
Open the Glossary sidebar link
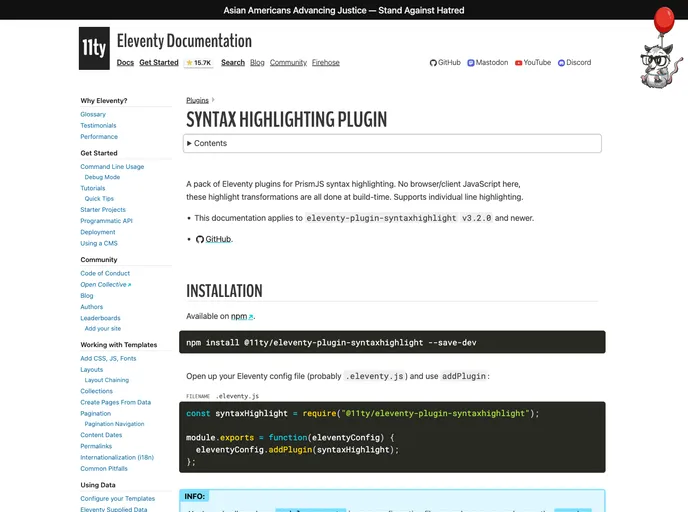[93, 114]
